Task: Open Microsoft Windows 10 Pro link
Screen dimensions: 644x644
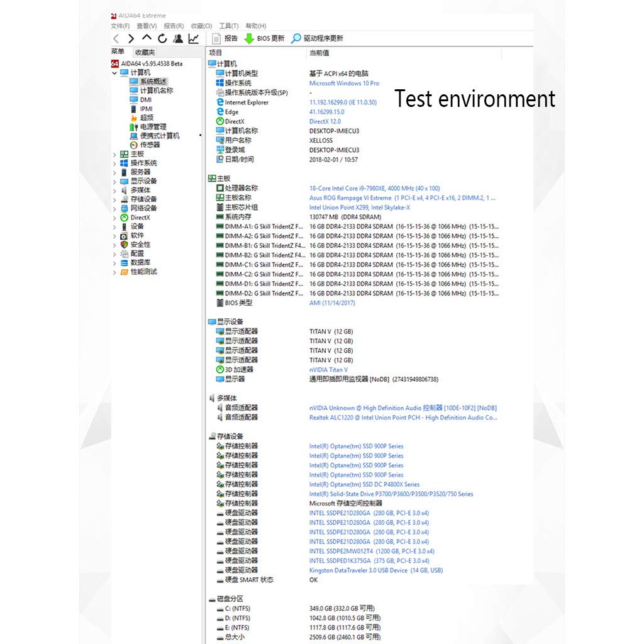Action: click(x=344, y=84)
